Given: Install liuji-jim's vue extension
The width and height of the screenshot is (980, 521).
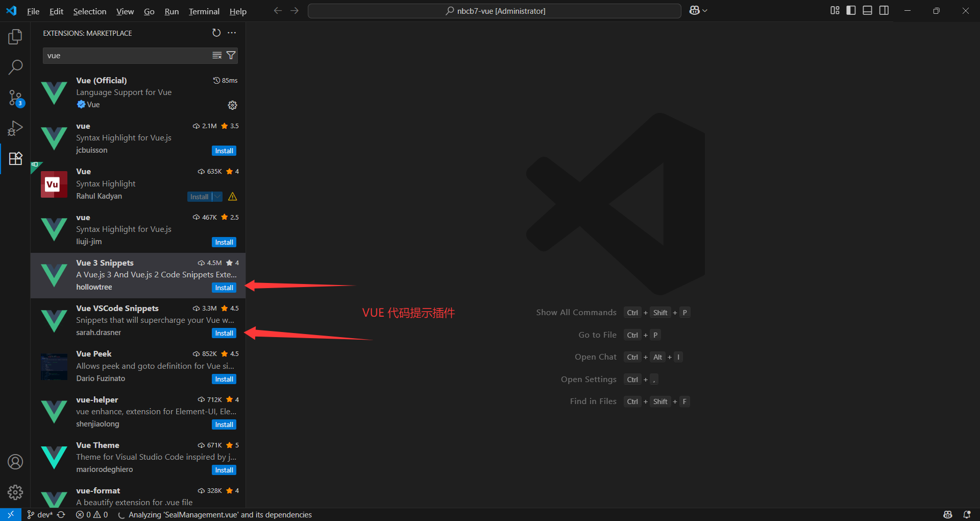Looking at the screenshot, I should [x=224, y=242].
